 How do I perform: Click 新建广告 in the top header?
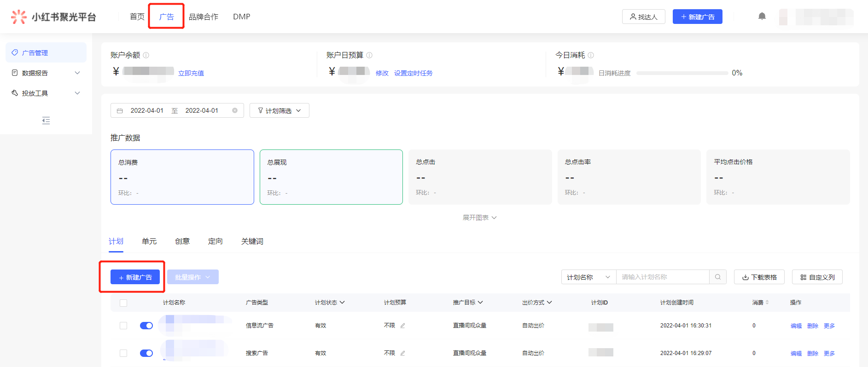coord(698,17)
